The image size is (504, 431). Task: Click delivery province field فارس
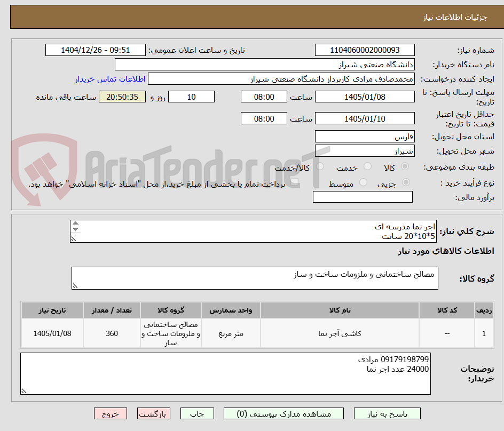pos(365,137)
